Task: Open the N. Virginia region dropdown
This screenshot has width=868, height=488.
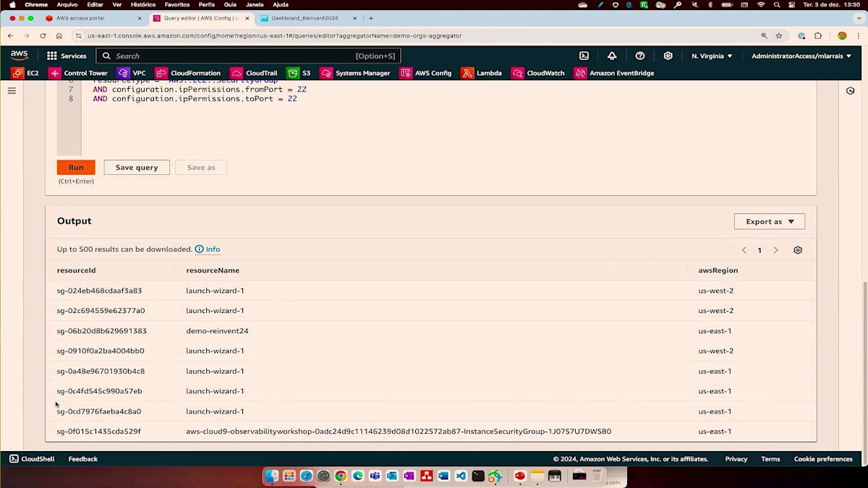Action: 712,56
